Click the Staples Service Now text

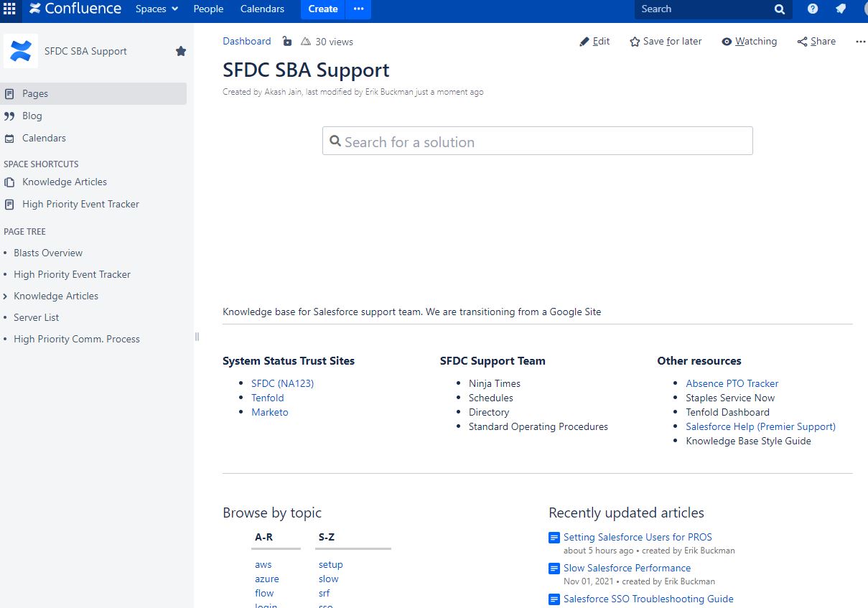coord(730,398)
